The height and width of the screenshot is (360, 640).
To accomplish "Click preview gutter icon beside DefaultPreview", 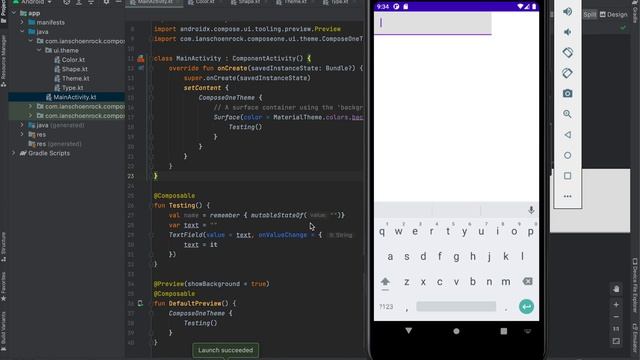I will [x=140, y=303].
